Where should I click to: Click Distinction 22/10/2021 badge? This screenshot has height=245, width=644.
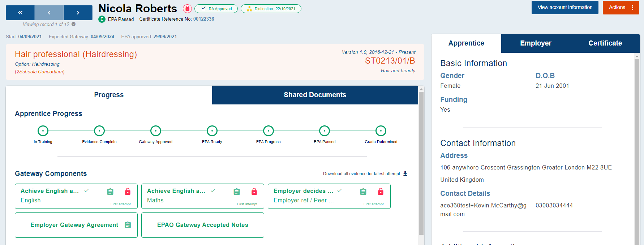coord(271,9)
